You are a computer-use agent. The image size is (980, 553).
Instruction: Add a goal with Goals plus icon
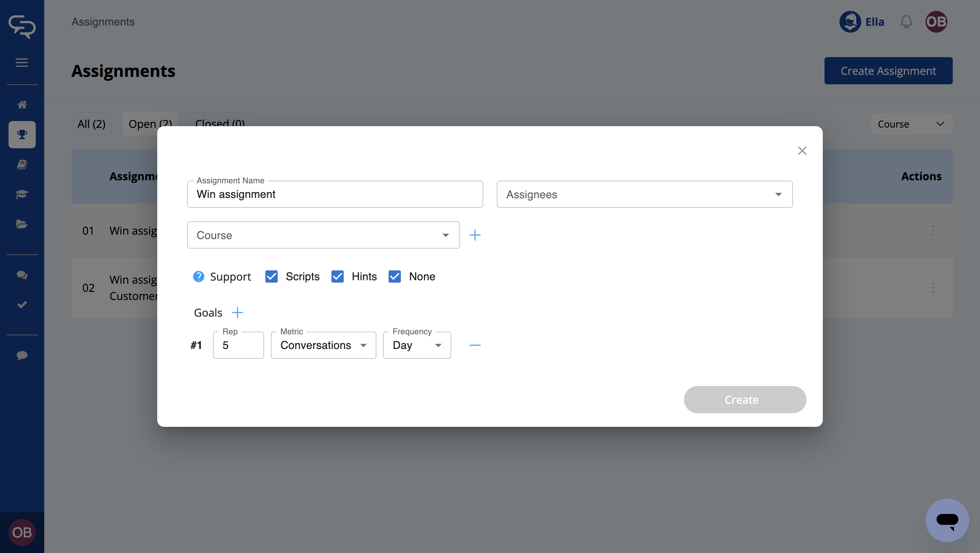[x=238, y=313]
